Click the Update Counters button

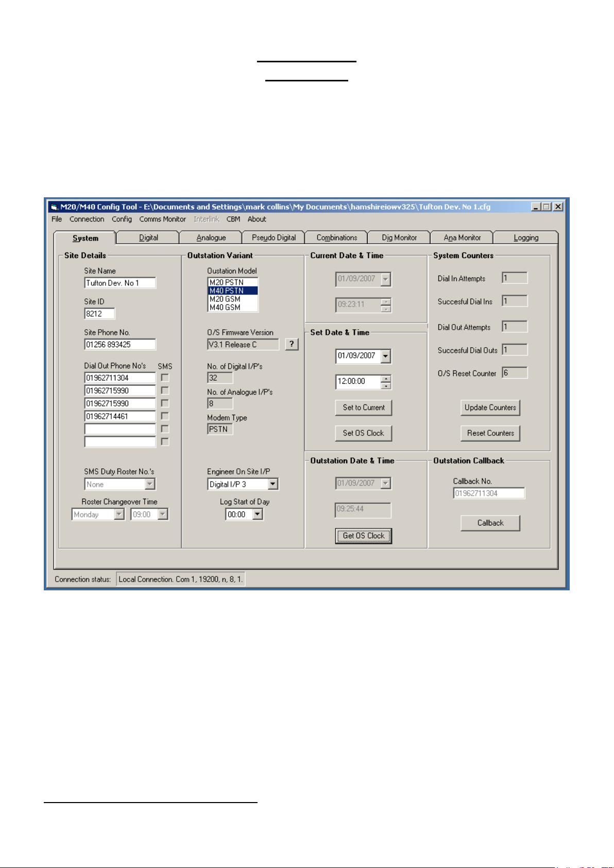point(490,407)
